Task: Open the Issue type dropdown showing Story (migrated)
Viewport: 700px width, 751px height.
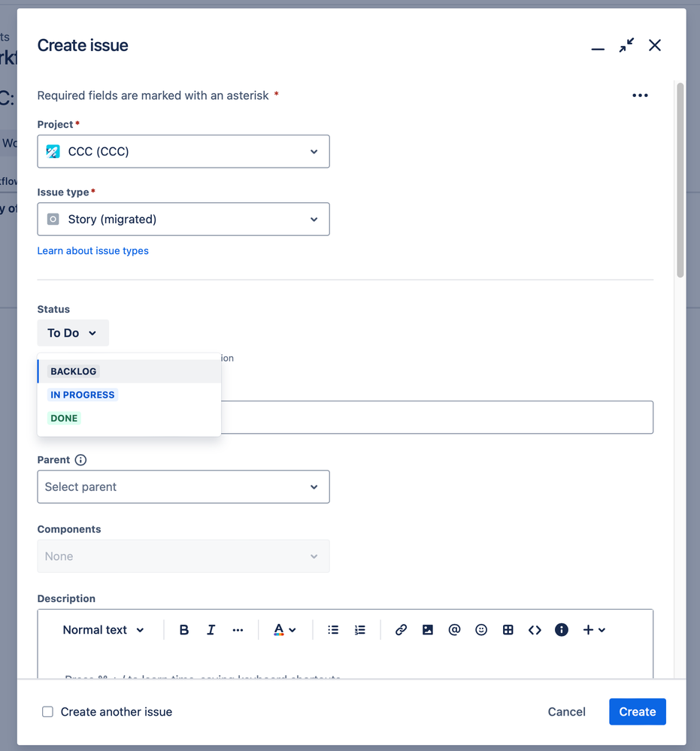Action: pos(183,220)
